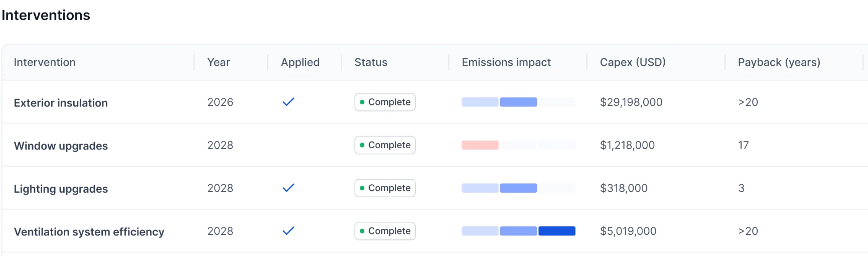Click the Payback (years) column header
Image resolution: width=868 pixels, height=256 pixels.
(779, 62)
